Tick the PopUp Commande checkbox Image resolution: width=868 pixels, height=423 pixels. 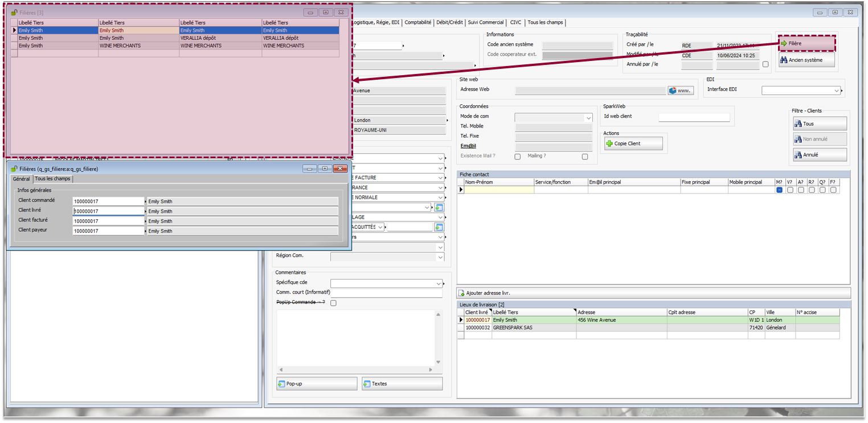334,303
